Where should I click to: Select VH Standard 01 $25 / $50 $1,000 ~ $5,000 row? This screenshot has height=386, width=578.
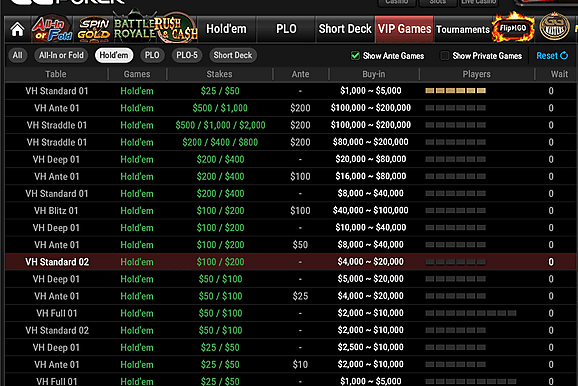pyautogui.click(x=290, y=91)
